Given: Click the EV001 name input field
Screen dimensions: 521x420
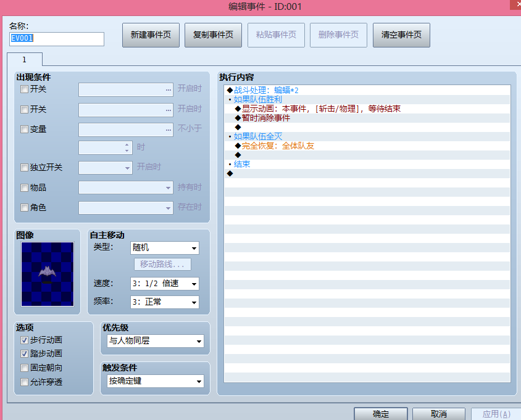Looking at the screenshot, I should tap(56, 39).
